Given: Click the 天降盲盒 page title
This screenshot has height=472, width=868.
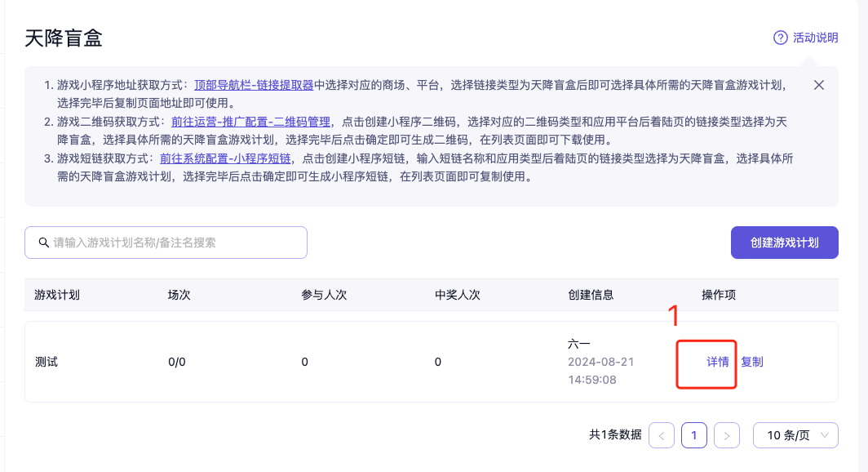Looking at the screenshot, I should (64, 38).
